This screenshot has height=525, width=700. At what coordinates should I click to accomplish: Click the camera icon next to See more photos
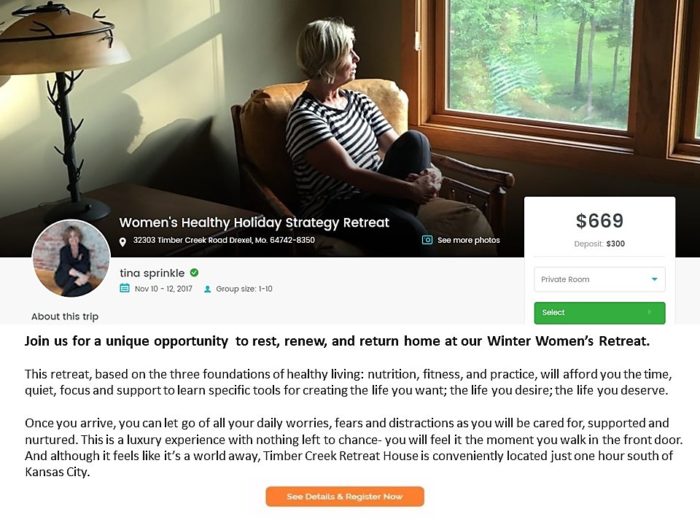click(x=427, y=240)
